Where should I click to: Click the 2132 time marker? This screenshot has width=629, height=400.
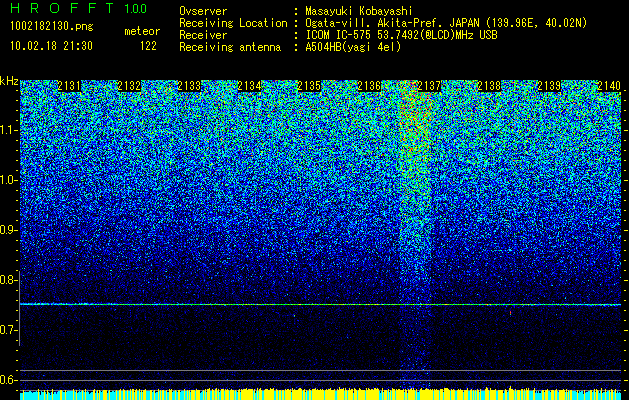129,86
